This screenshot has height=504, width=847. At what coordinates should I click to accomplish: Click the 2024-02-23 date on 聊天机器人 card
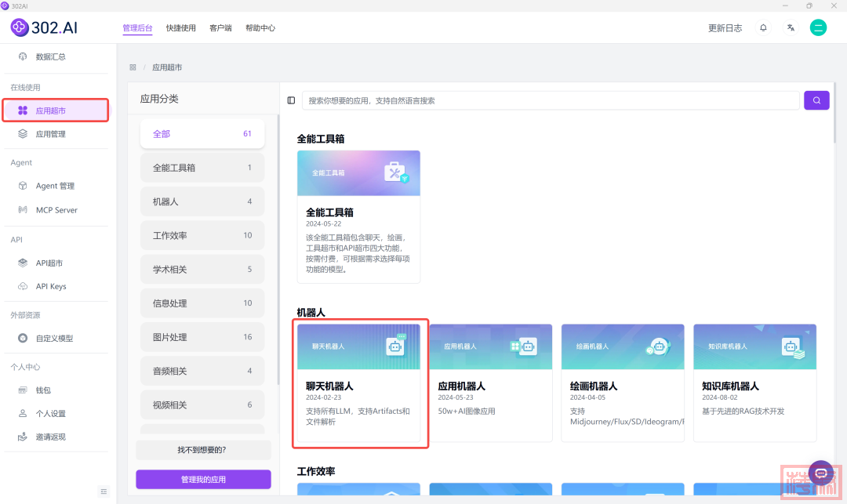point(324,397)
